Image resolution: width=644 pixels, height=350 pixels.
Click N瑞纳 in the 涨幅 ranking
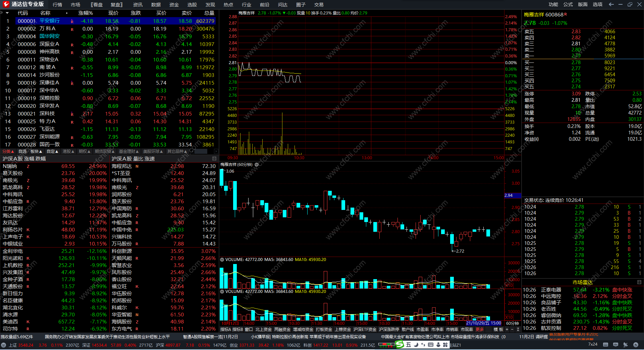(10, 166)
